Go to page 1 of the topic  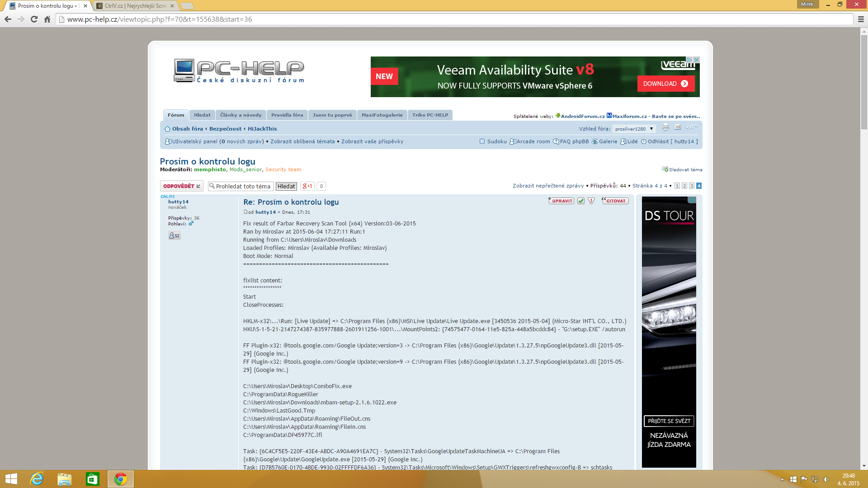tap(677, 186)
